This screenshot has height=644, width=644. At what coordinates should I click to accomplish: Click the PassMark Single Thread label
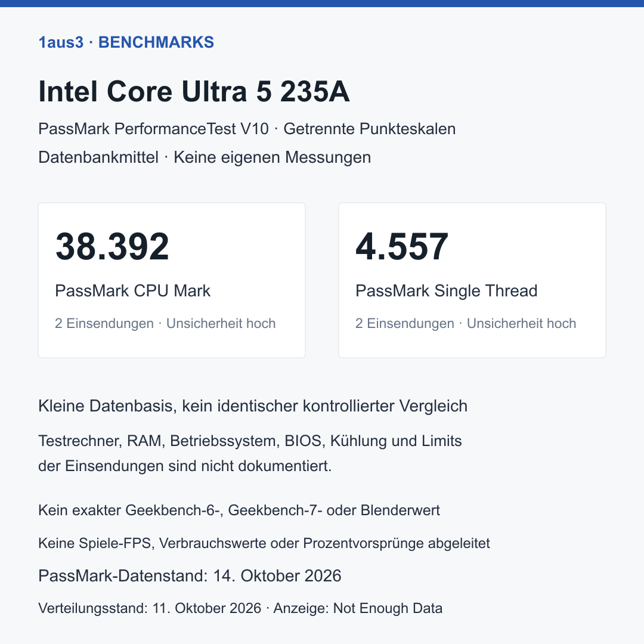pos(447,291)
